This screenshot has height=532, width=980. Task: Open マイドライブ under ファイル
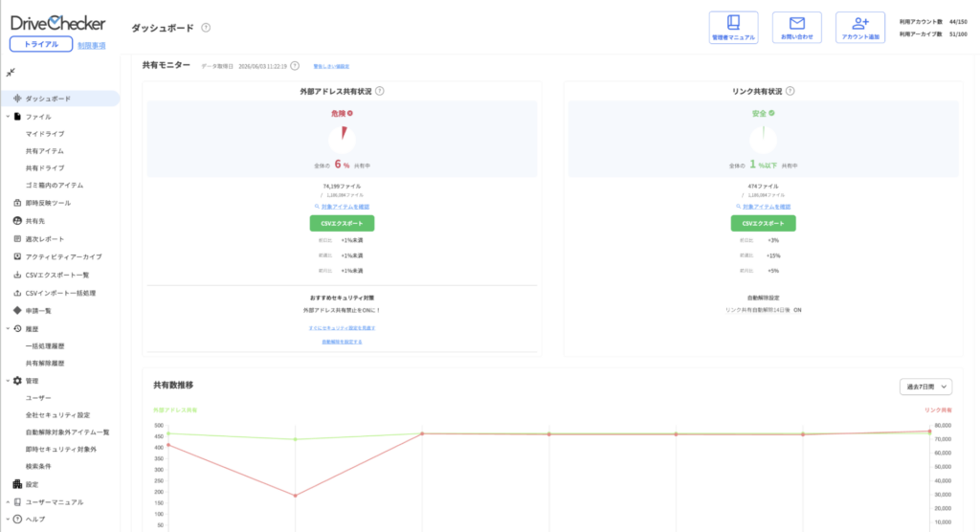click(45, 134)
